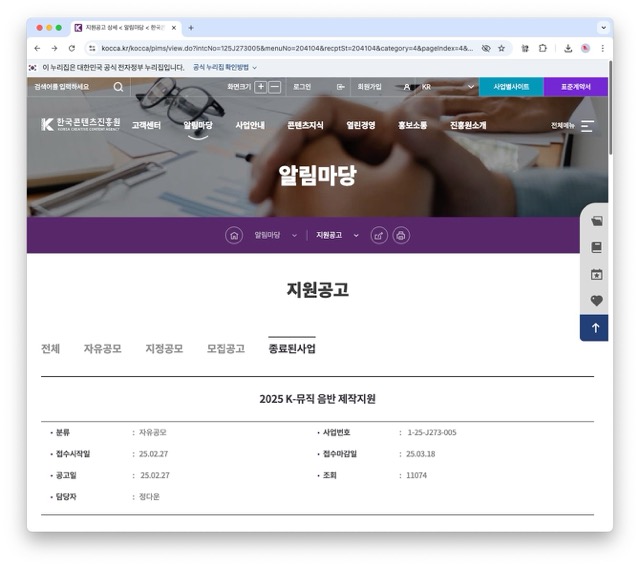Viewport: 640px width, 567px height.
Task: Select the 전체 tab
Action: click(51, 349)
